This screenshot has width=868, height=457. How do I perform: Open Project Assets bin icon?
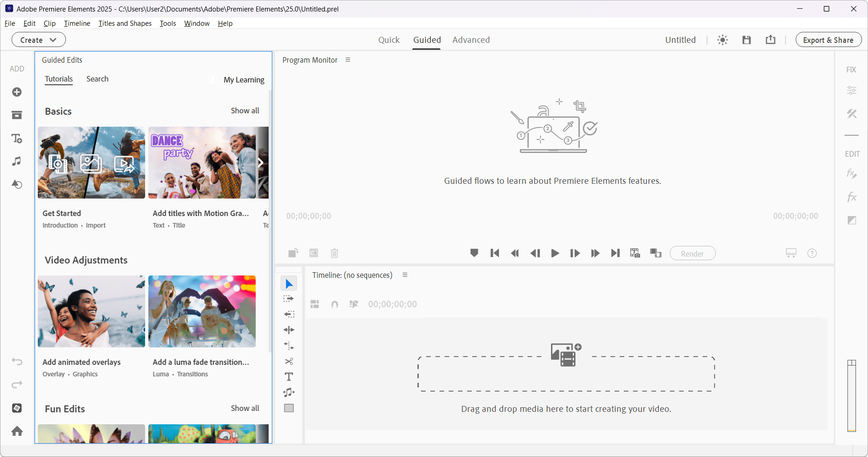[17, 115]
